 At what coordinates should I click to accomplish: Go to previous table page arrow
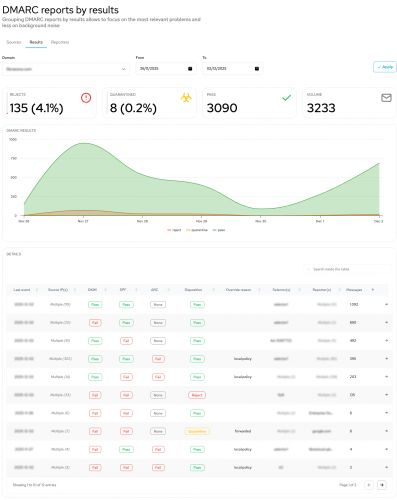pyautogui.click(x=369, y=485)
